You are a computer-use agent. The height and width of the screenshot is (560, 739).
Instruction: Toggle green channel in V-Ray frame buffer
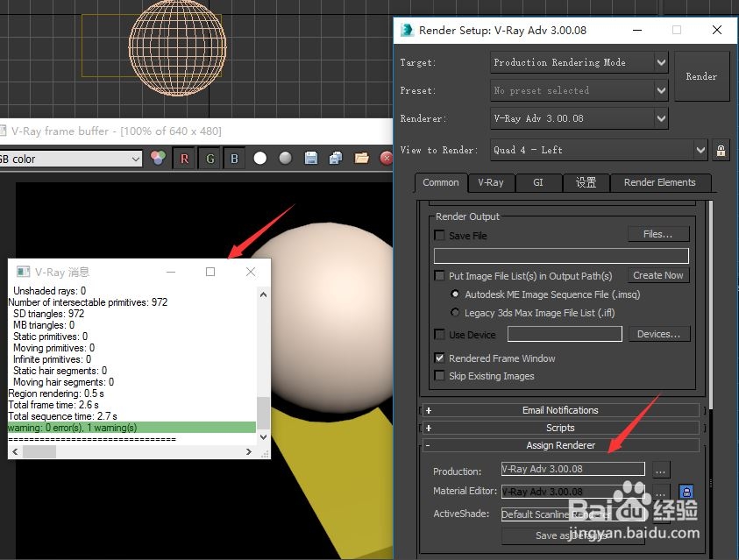210,159
